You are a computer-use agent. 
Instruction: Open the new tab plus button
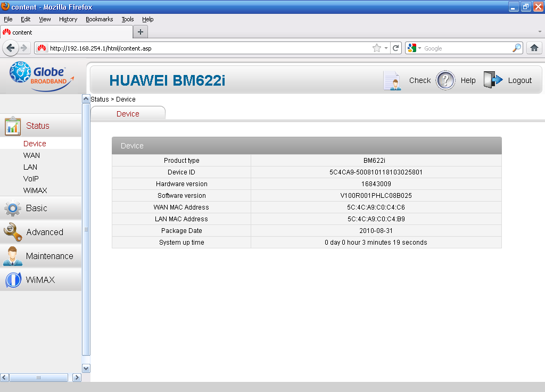(x=141, y=32)
